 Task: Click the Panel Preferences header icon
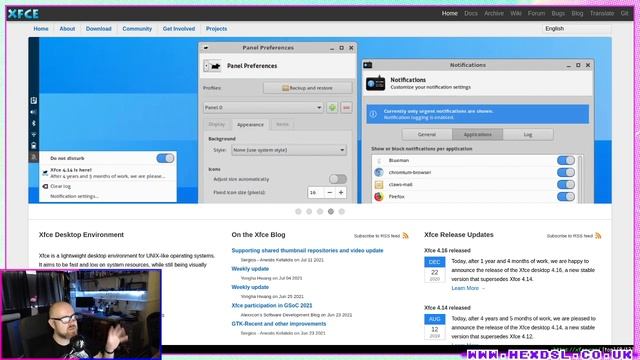pyautogui.click(x=212, y=66)
